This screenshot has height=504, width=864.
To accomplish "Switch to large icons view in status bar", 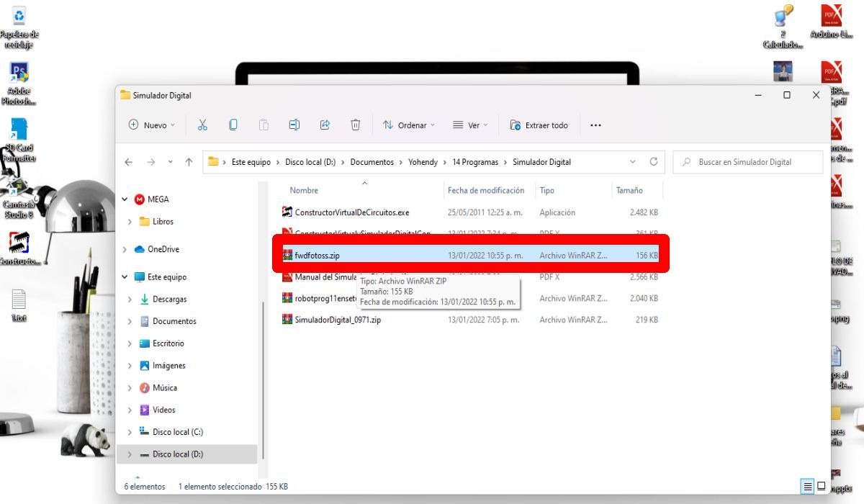I will point(821,487).
